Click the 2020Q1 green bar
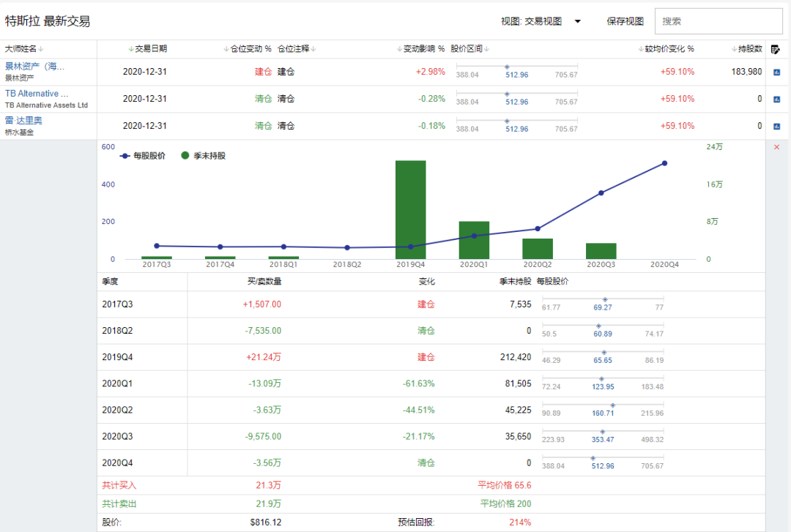The height and width of the screenshot is (532, 791). pyautogui.click(x=474, y=240)
